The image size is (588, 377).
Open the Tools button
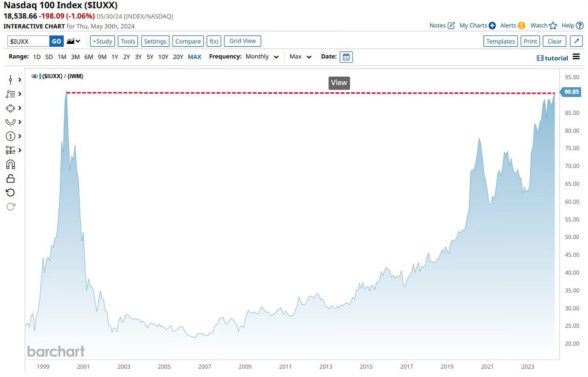[128, 41]
